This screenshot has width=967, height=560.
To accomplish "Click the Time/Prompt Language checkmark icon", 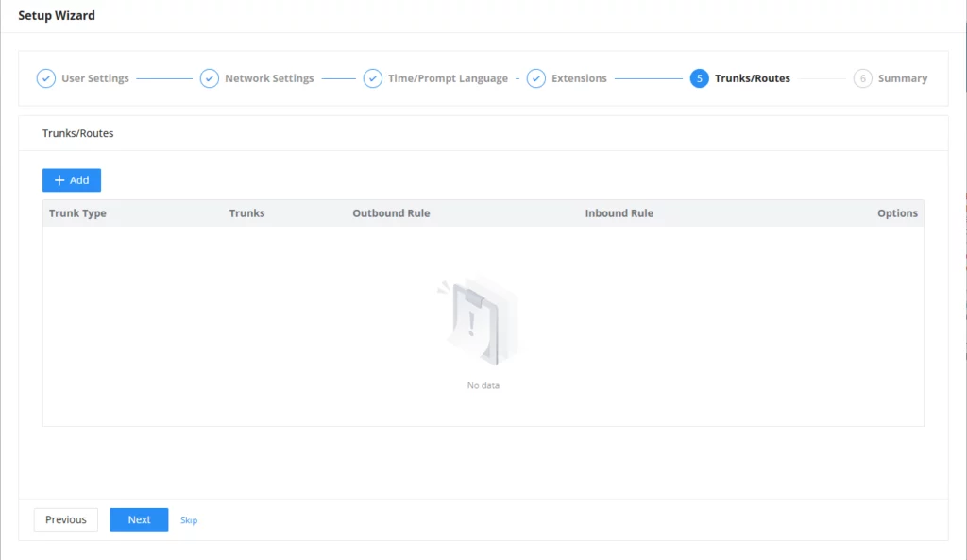I will point(372,78).
